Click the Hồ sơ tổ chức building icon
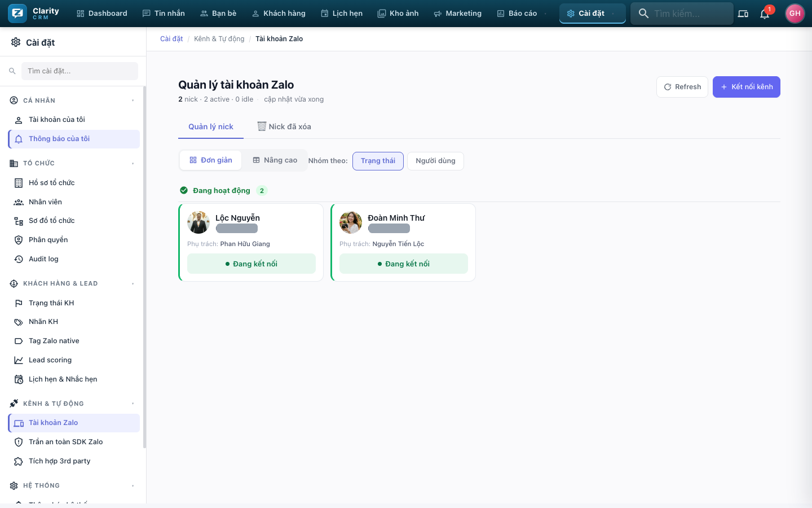This screenshot has height=508, width=812. 19,183
